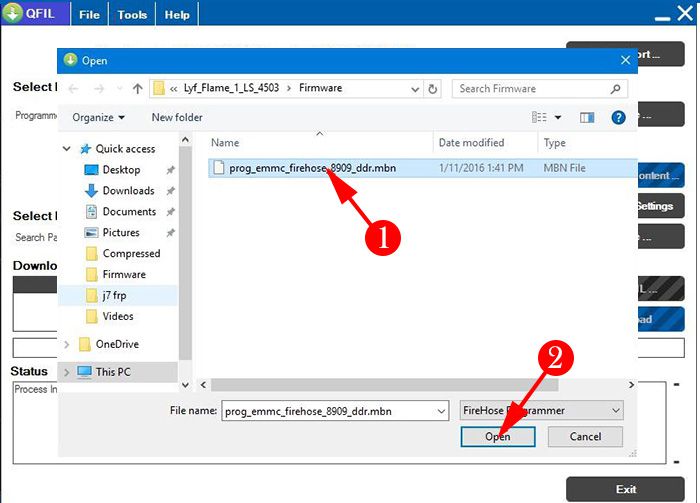This screenshot has width=700, height=503.
Task: Select Quick access in navigation pane
Action: [125, 149]
